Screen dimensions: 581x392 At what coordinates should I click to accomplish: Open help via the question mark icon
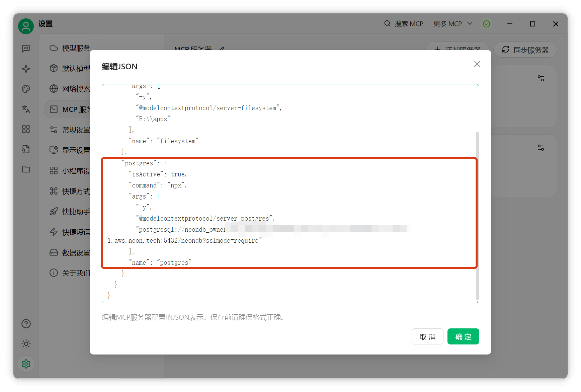[26, 324]
